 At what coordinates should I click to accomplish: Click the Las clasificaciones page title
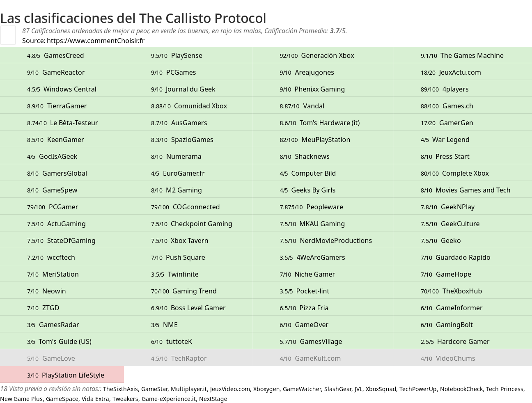133,18
